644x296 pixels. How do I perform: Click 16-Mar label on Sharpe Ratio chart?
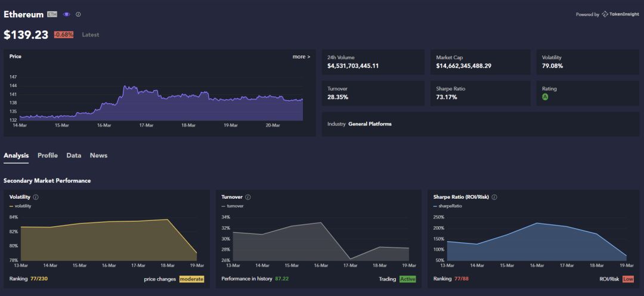click(x=537, y=266)
